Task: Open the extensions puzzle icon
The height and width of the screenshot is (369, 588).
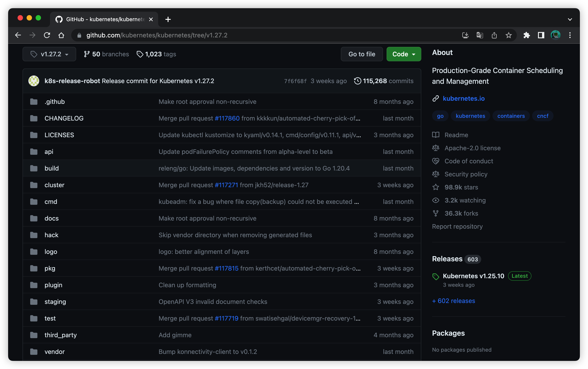Action: (526, 35)
